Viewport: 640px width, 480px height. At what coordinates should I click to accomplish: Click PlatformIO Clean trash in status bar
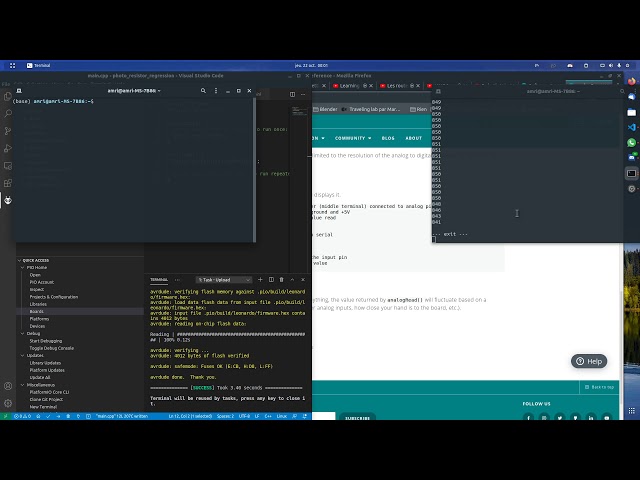[68, 416]
